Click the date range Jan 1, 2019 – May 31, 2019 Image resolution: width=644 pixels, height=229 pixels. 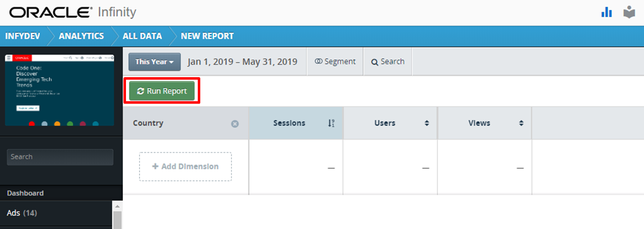pyautogui.click(x=242, y=62)
